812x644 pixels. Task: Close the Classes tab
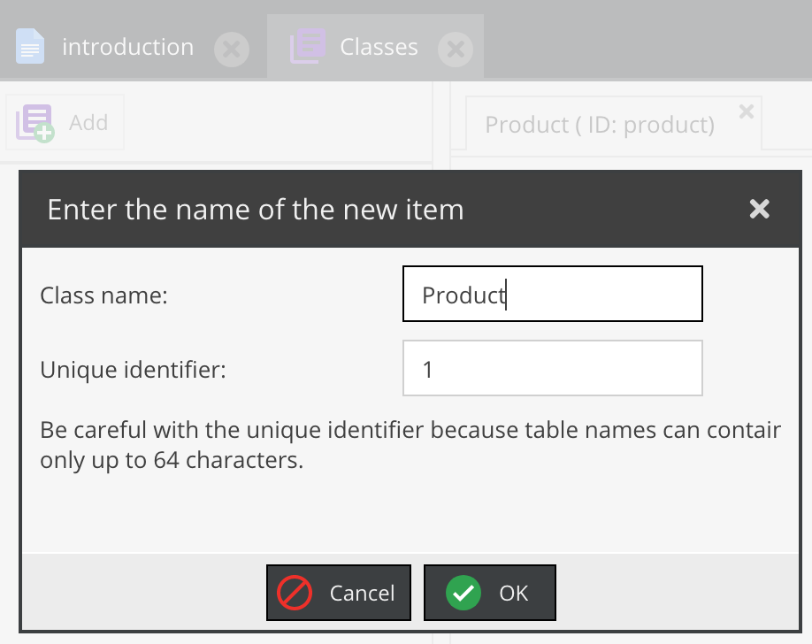(456, 49)
